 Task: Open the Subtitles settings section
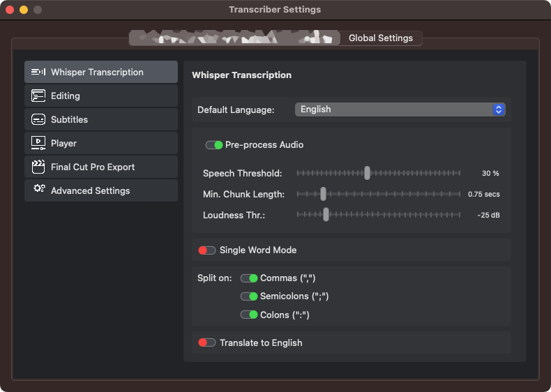click(101, 119)
